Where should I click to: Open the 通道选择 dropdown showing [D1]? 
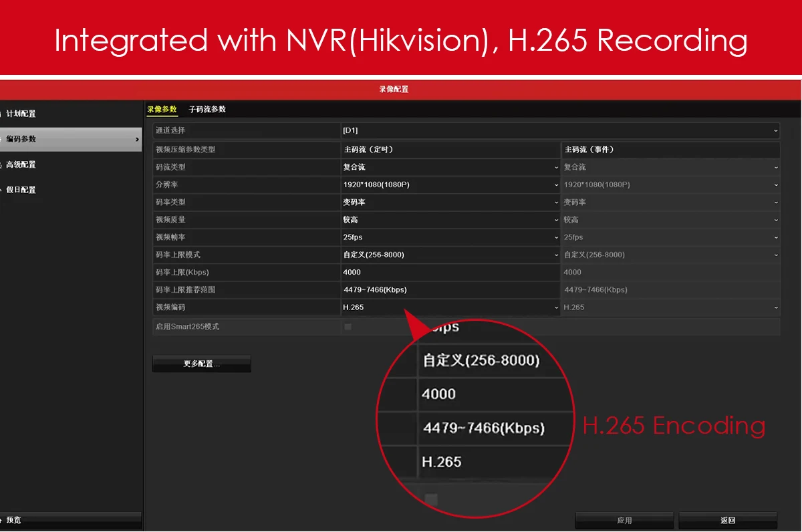point(560,131)
